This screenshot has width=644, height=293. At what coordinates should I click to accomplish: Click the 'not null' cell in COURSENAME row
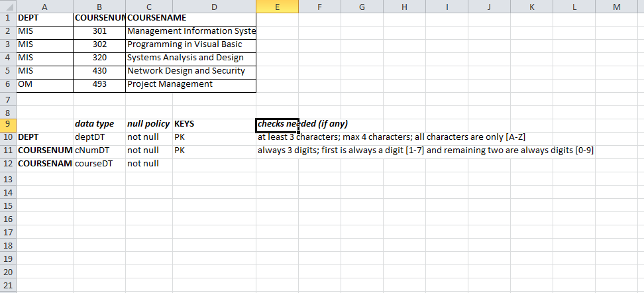pos(149,164)
